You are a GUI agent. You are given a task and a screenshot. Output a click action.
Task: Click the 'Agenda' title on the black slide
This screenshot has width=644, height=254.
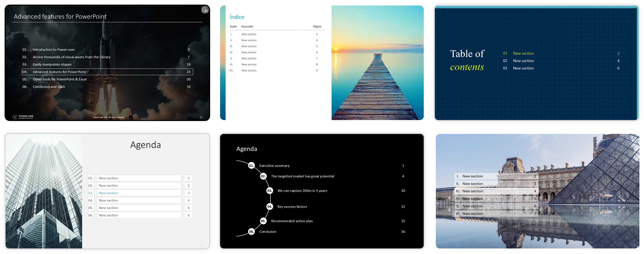click(x=246, y=149)
